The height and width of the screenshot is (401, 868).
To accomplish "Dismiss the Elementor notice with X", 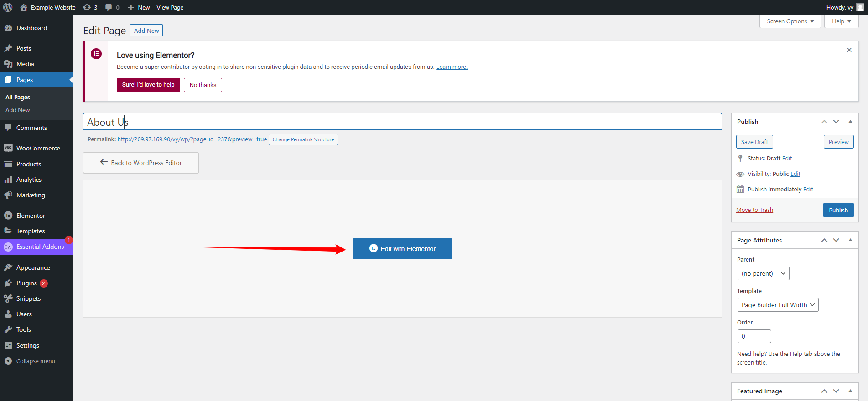I will [x=849, y=50].
